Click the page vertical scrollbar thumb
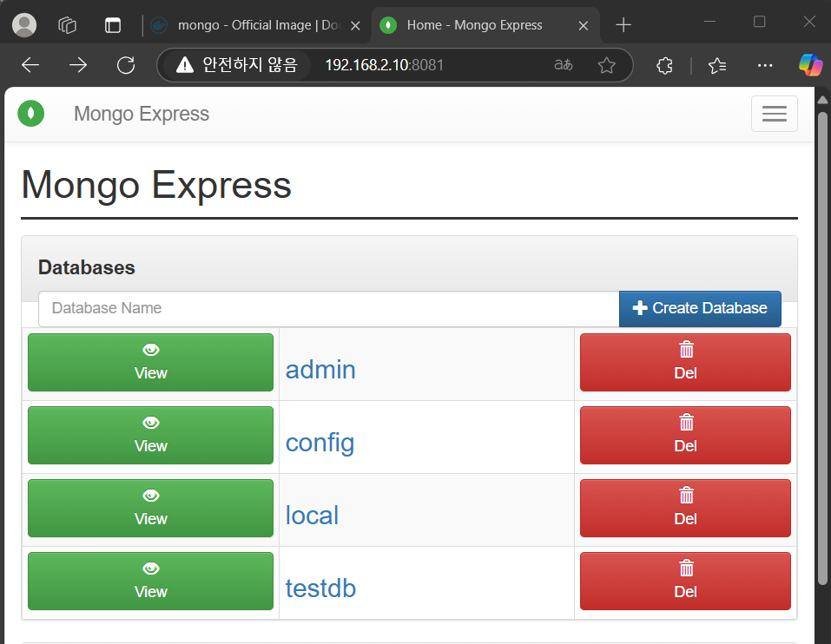Screen dimensions: 831x644 [822, 347]
